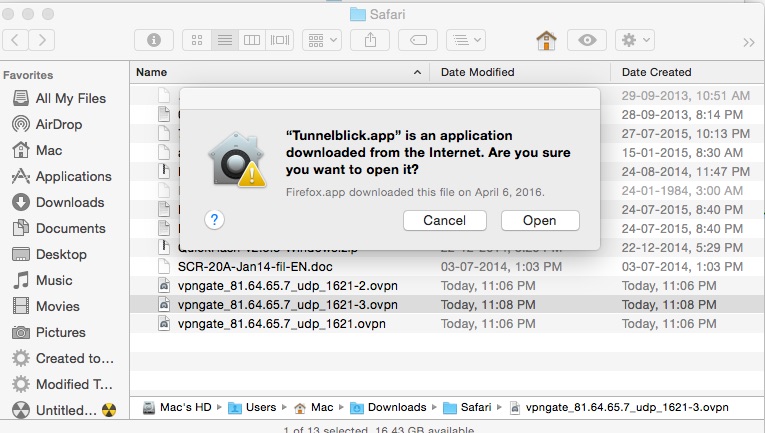Click the burn icon next to Untitled
This screenshot has height=433, width=765.
click(x=109, y=410)
